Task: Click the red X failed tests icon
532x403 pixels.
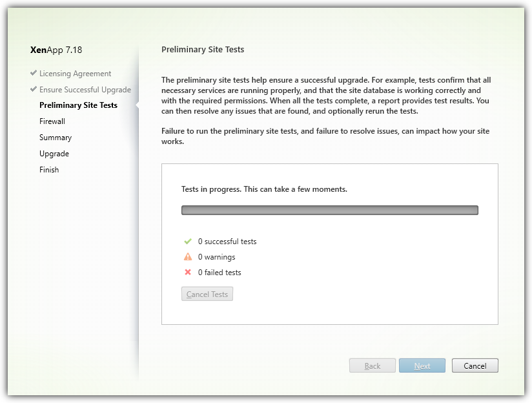Action: (188, 273)
